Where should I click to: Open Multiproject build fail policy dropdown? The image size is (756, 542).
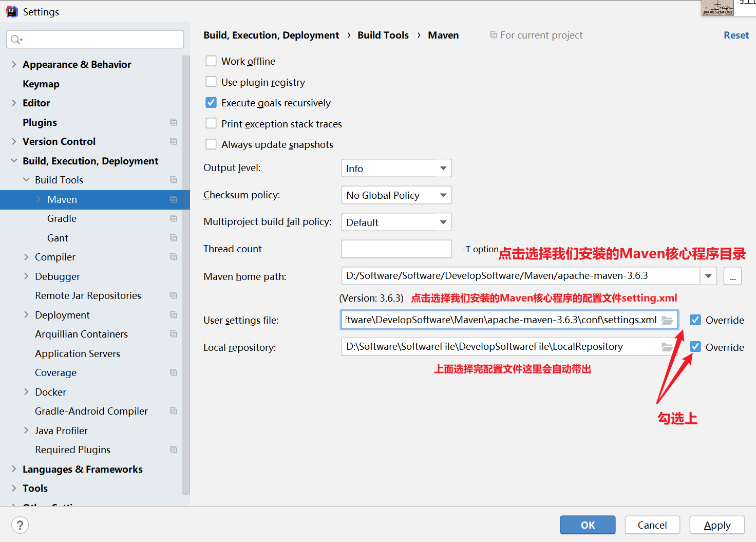pyautogui.click(x=396, y=222)
